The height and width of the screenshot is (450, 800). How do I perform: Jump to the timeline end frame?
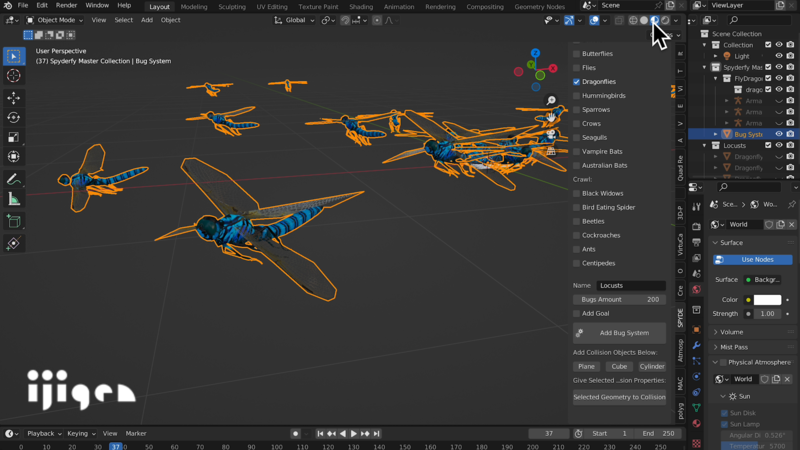[x=377, y=433]
